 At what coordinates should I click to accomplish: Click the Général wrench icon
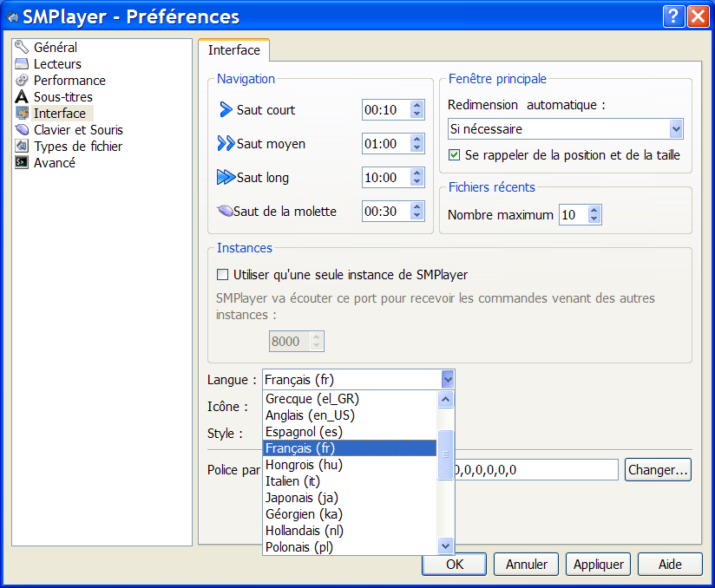coord(22,47)
